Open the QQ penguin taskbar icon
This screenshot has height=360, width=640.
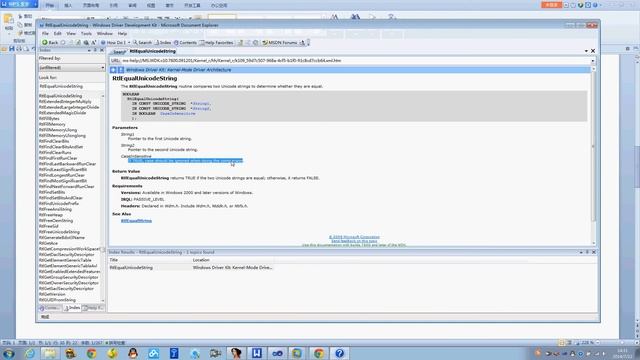133,353
